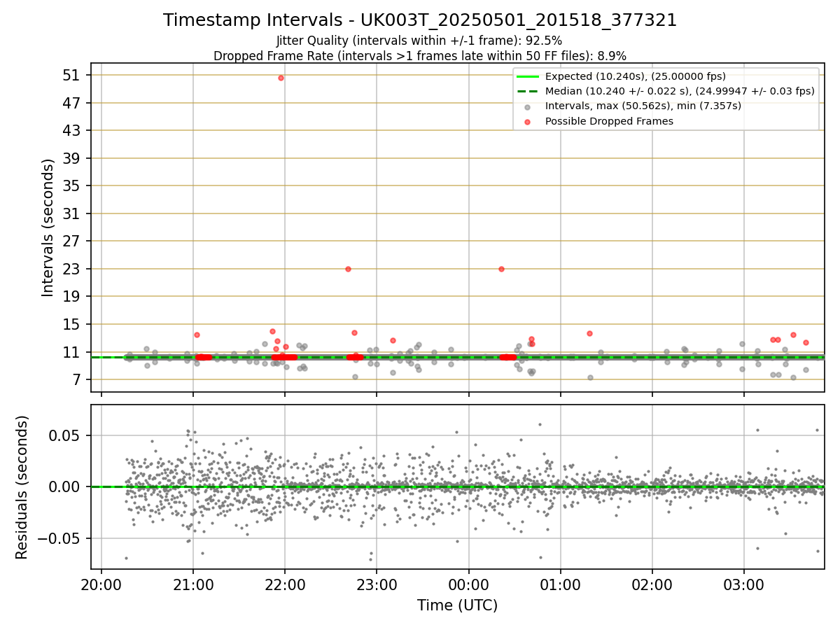Click the red outlier point near 51 seconds

click(281, 78)
